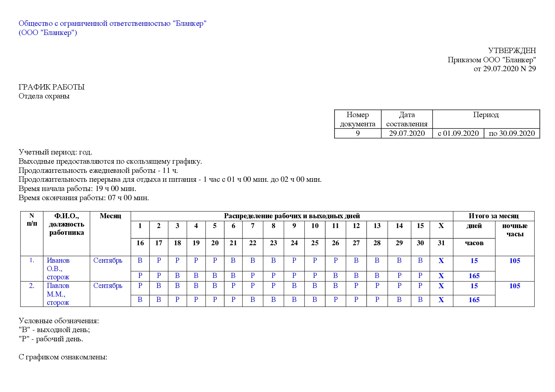Click the subtitle "Отдела охраны"
The height and width of the screenshot is (392, 555).
[44, 96]
